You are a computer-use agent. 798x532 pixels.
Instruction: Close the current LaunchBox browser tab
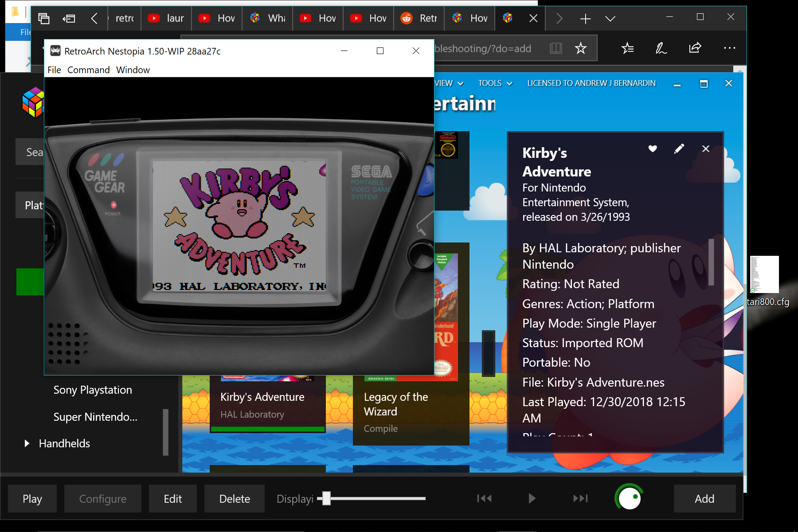point(533,18)
